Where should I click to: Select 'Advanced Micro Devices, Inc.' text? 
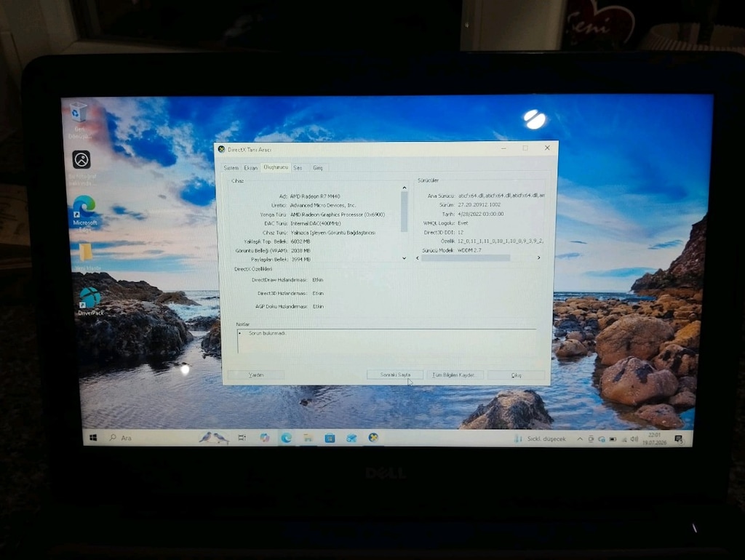click(x=322, y=205)
